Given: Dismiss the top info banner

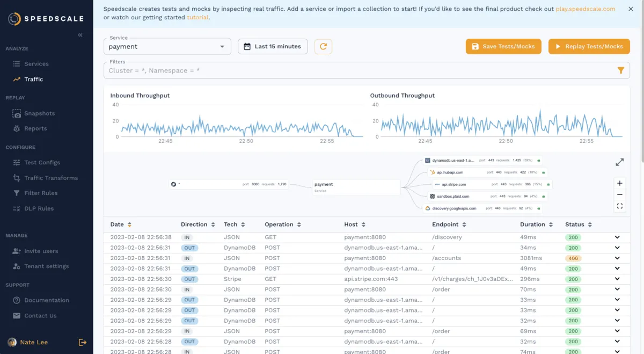Looking at the screenshot, I should [x=631, y=9].
